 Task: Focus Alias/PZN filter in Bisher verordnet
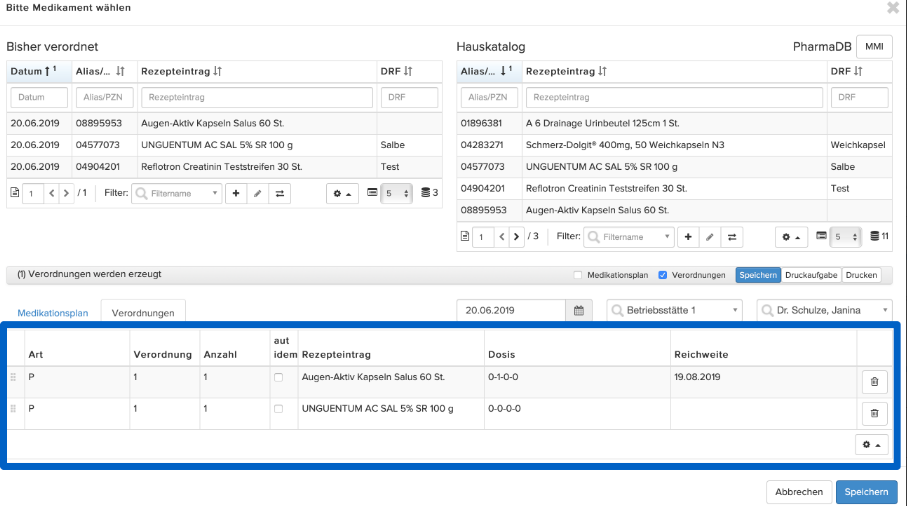(104, 97)
